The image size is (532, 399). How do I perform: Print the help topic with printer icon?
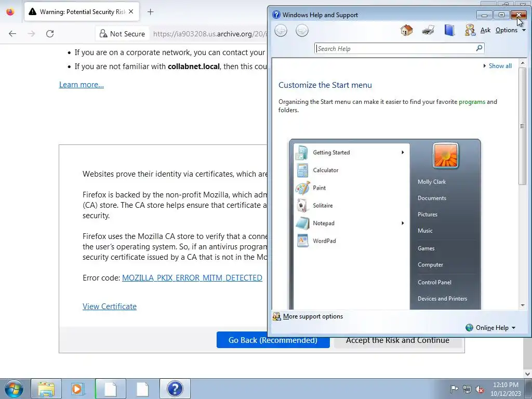click(x=428, y=31)
